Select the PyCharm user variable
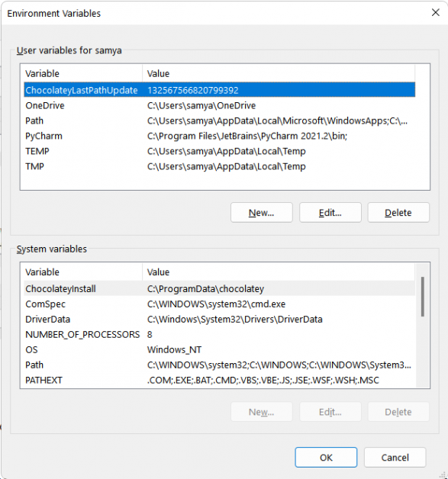 (x=219, y=136)
